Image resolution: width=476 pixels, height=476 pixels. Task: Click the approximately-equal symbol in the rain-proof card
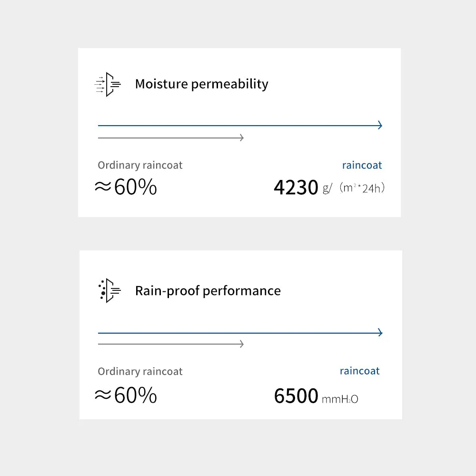pyautogui.click(x=103, y=395)
